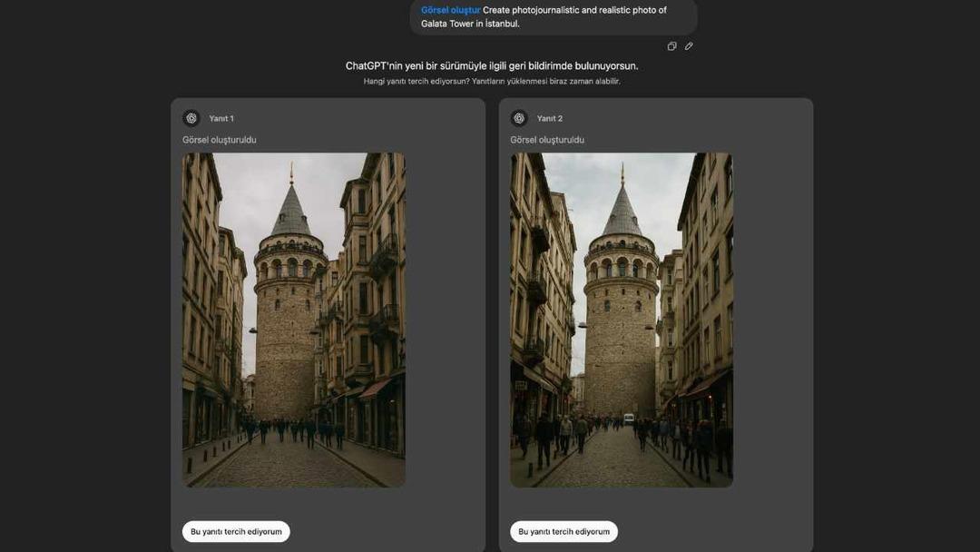Click the white van in Yanıt 2 image

coord(629,419)
